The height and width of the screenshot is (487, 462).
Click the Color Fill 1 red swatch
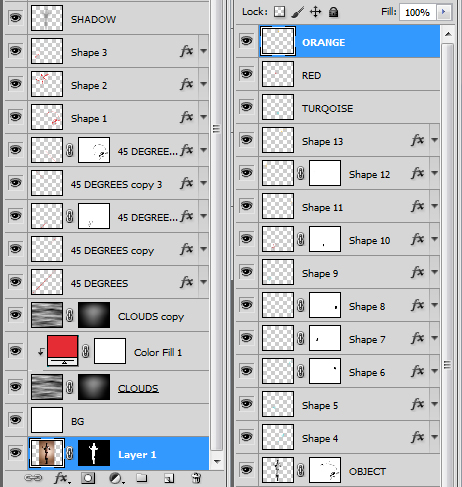point(62,347)
